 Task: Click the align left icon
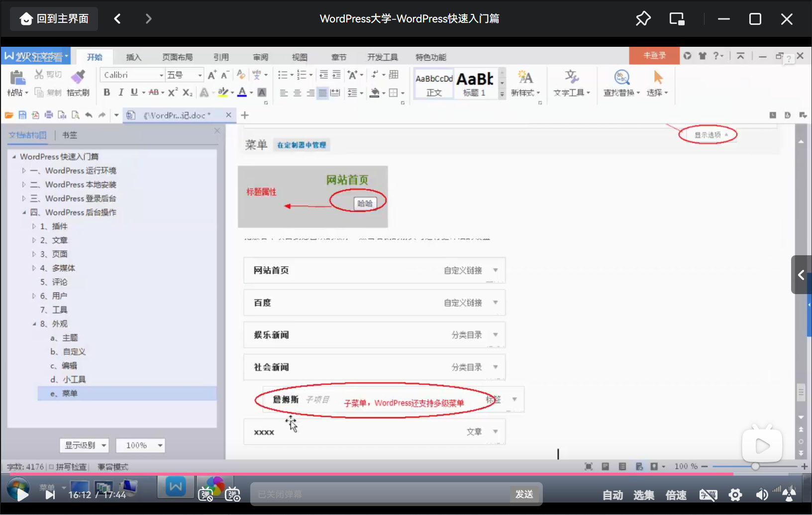[x=284, y=93]
